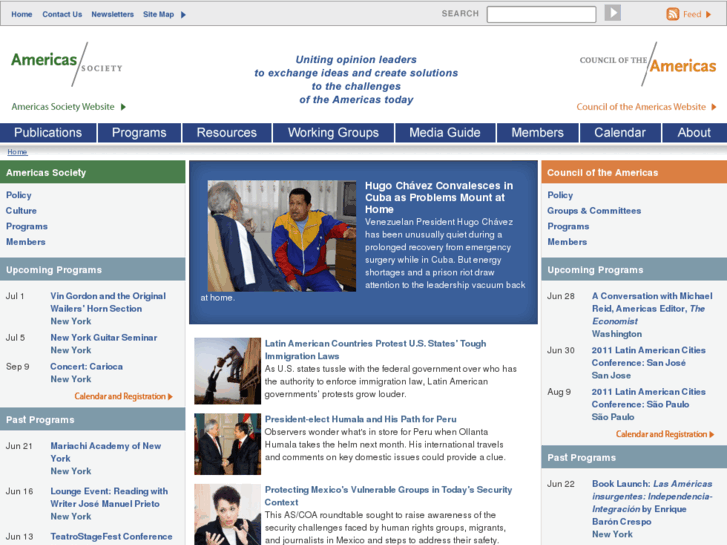The width and height of the screenshot is (727, 545).
Task: Click left sidebar Calendar and Registration link
Action: (x=123, y=396)
